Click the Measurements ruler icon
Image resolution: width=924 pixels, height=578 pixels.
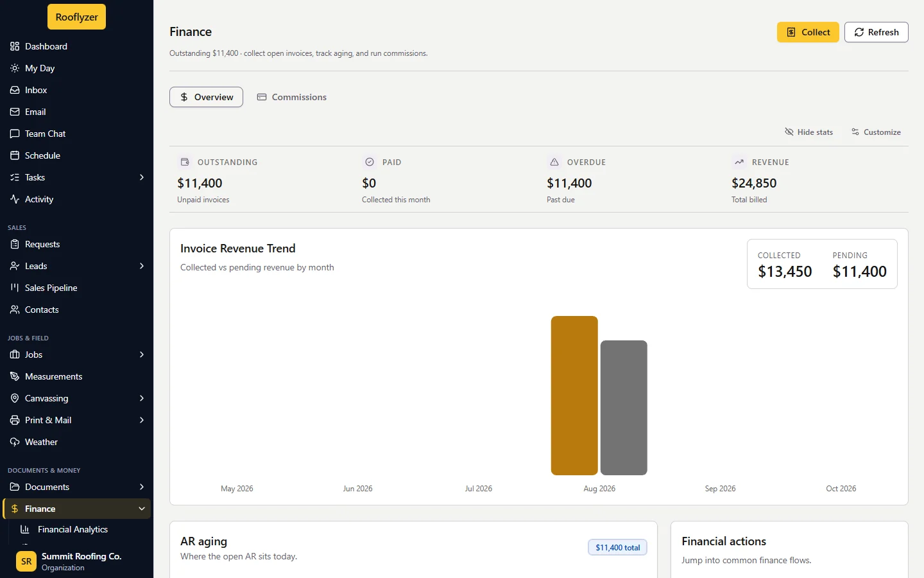[15, 376]
